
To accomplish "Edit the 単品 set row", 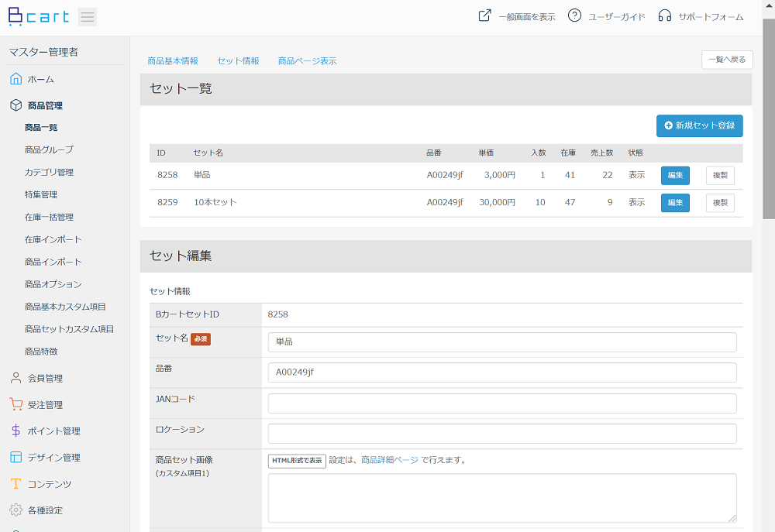I will [x=675, y=175].
